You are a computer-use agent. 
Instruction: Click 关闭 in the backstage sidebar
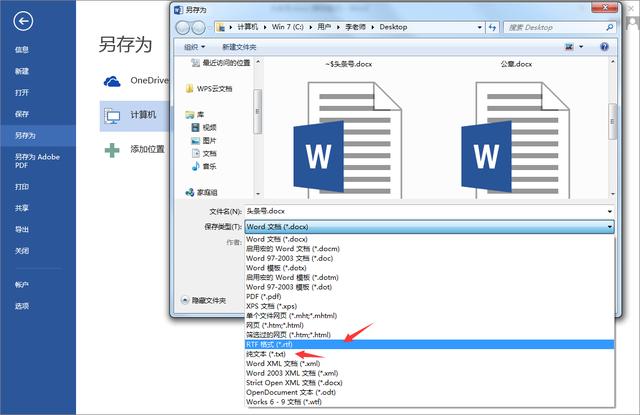pyautogui.click(x=22, y=251)
